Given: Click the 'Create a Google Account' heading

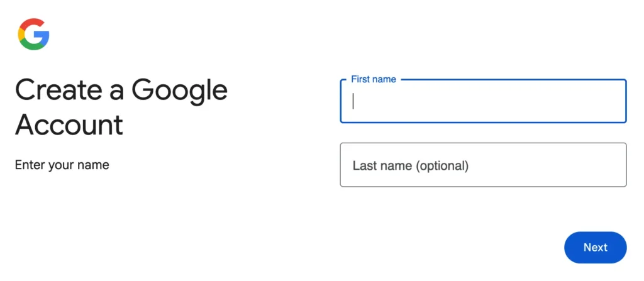Looking at the screenshot, I should pyautogui.click(x=121, y=107).
